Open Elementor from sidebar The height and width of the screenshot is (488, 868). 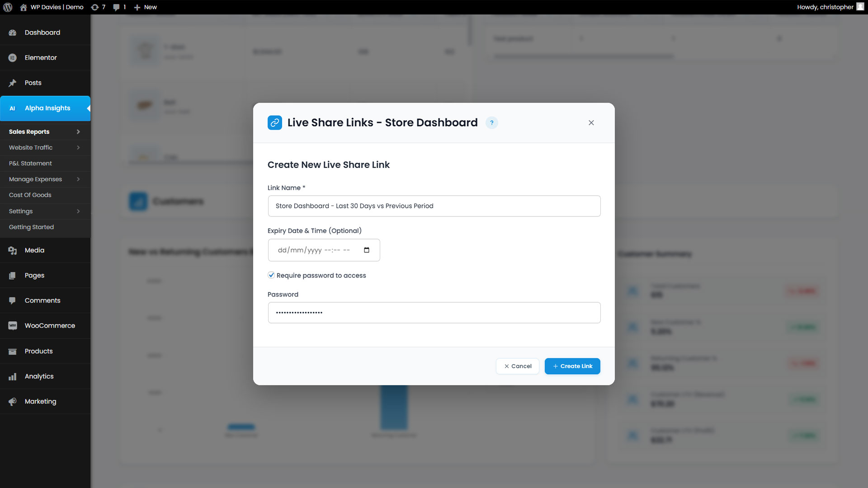41,58
